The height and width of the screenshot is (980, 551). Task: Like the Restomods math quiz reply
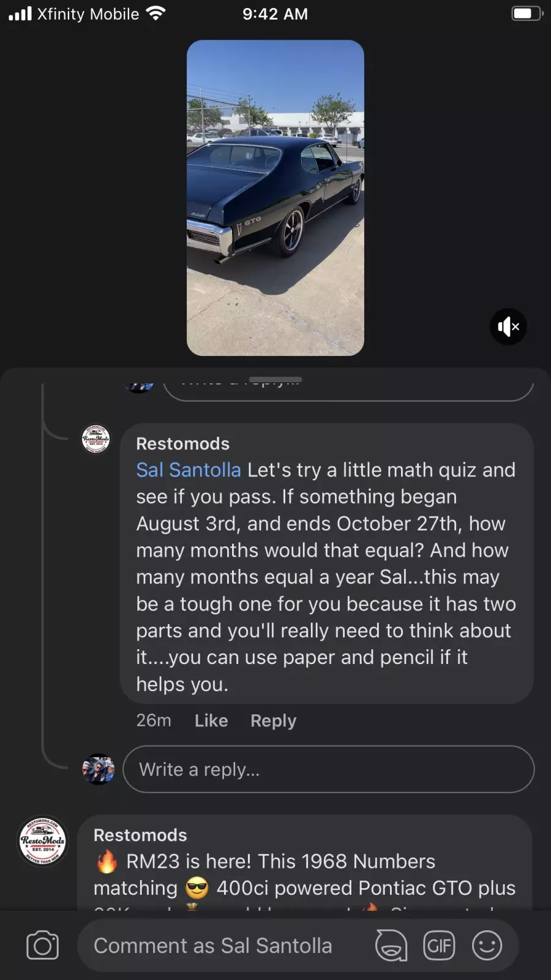click(211, 721)
